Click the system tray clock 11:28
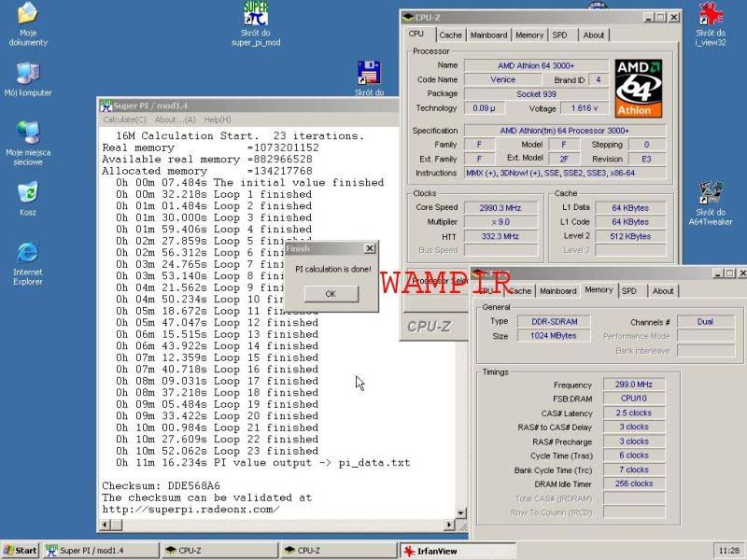The image size is (747, 560). [x=729, y=551]
